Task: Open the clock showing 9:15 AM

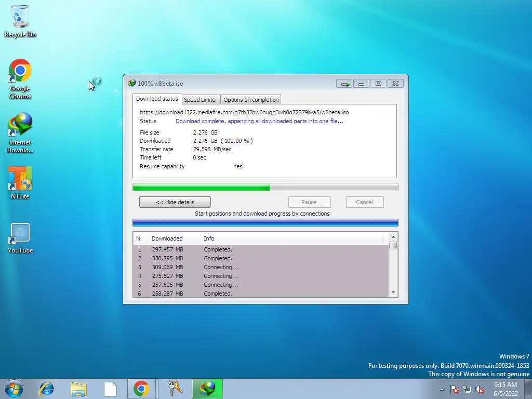Action: point(506,389)
